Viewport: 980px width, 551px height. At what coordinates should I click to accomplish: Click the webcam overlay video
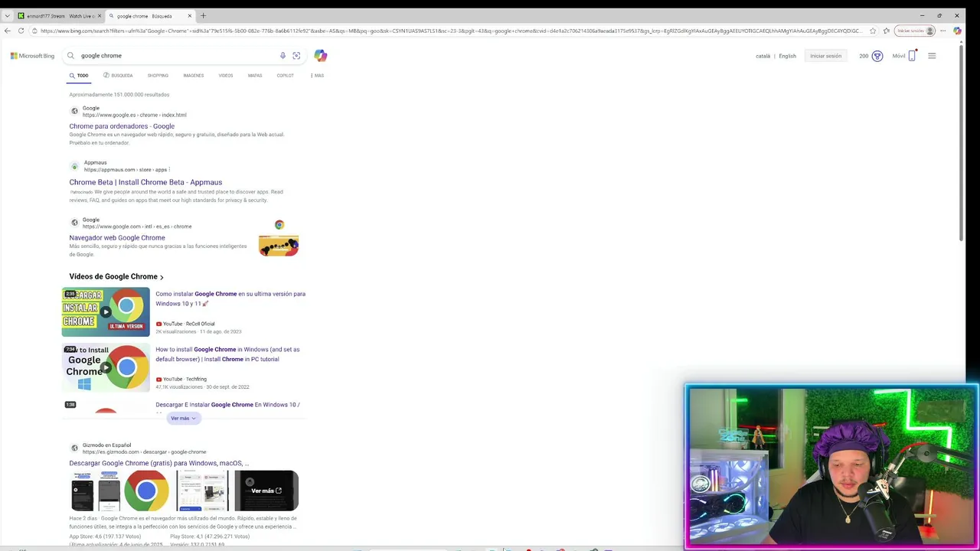click(831, 467)
